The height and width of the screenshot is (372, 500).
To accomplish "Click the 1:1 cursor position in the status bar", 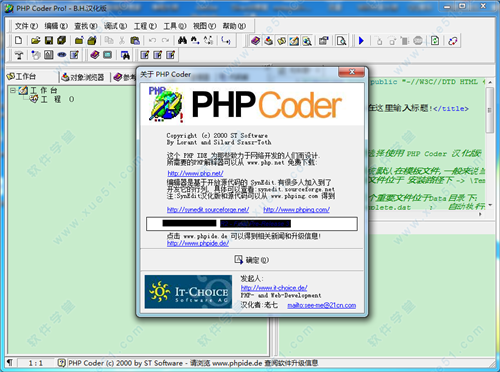I will (36, 363).
